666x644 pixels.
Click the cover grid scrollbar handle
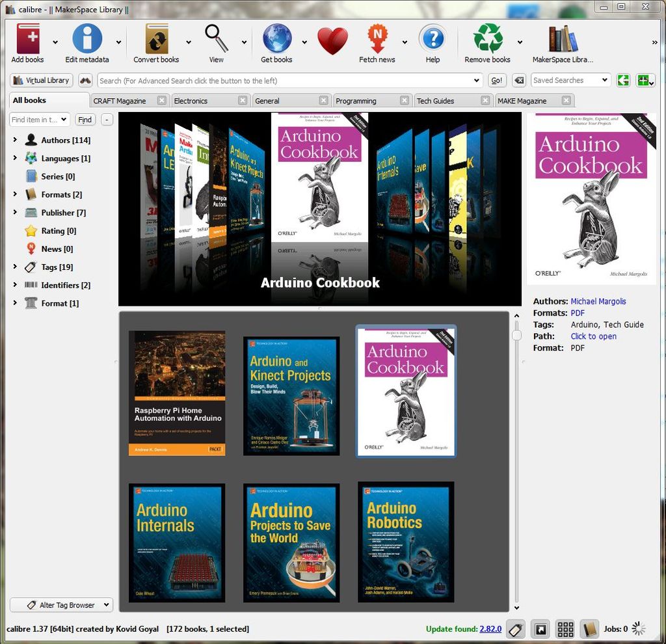tap(516, 335)
